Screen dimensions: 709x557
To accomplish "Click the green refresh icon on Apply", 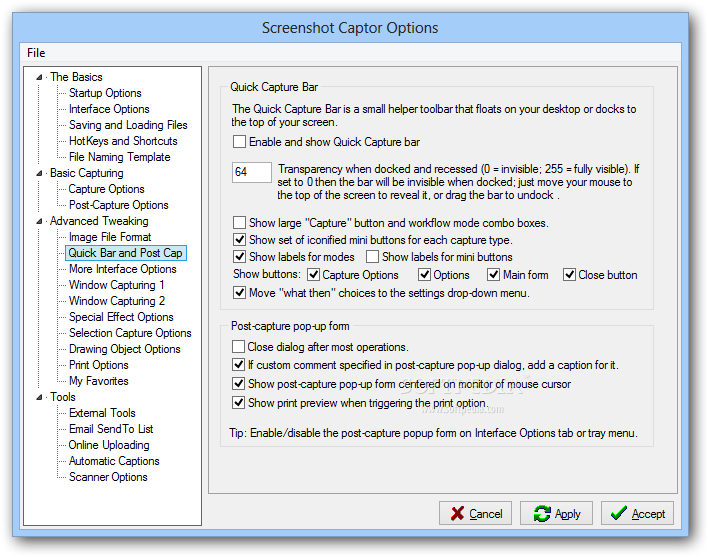I will (542, 513).
